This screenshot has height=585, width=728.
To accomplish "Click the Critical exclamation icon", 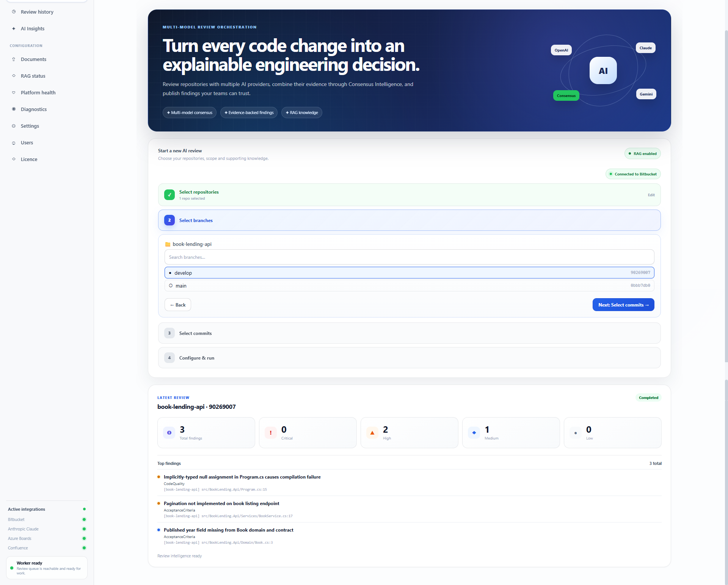I will click(x=271, y=433).
